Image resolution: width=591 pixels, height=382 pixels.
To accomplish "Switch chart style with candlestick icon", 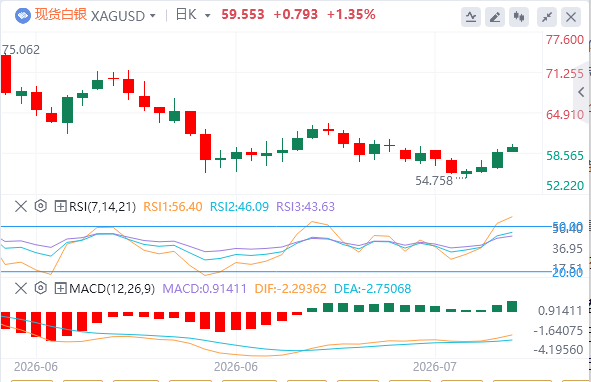I will point(519,17).
